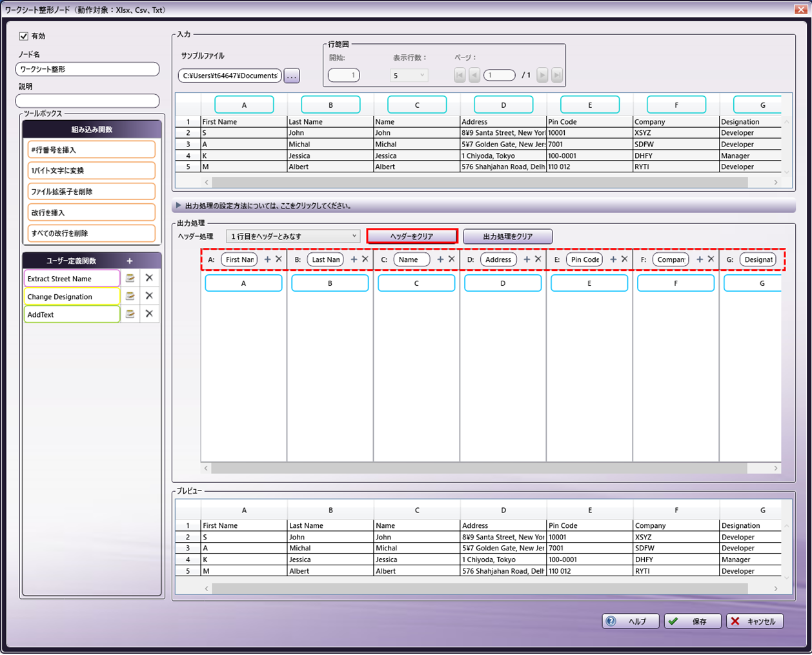This screenshot has height=655, width=812.
Task: Add header item to column D
Action: coord(527,259)
